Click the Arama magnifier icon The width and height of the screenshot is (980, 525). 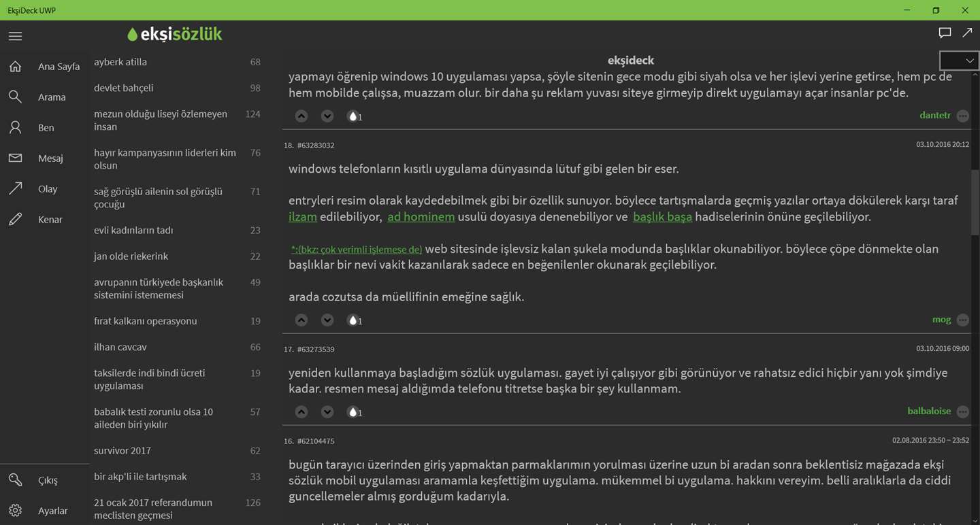15,97
